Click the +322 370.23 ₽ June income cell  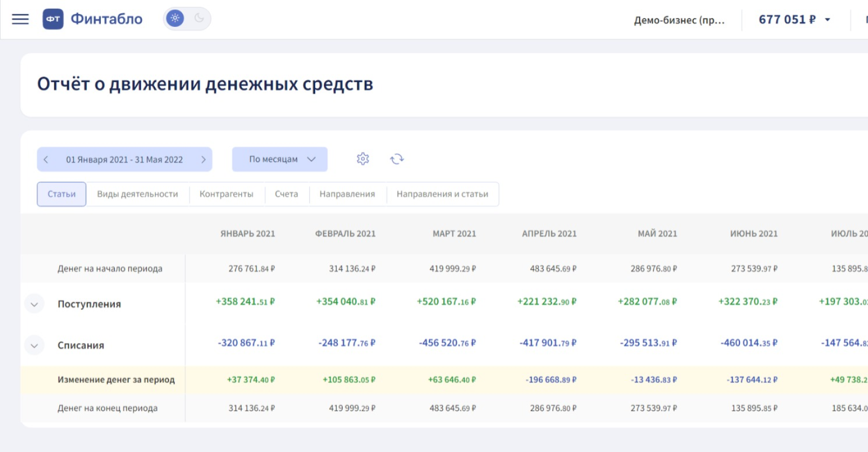(748, 302)
